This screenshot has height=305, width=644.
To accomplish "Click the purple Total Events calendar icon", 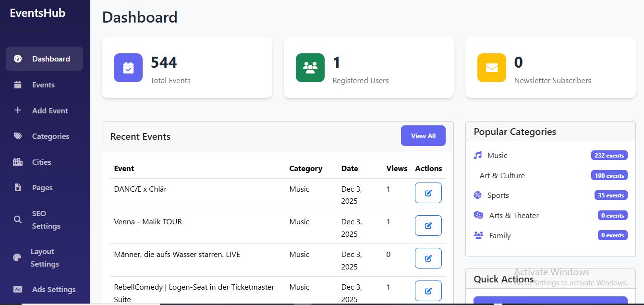I will [128, 68].
